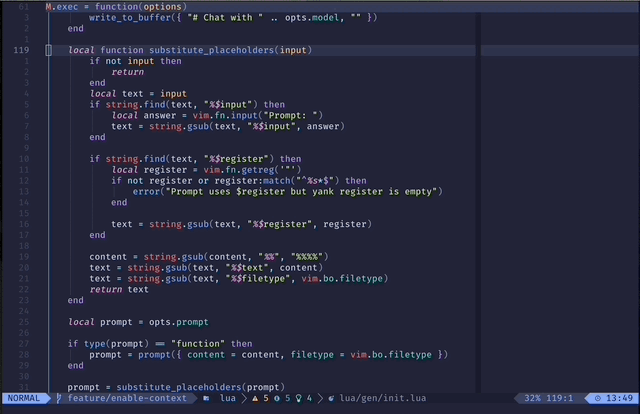Click the 32% scroll position indicator
640x414 pixels.
533,398
